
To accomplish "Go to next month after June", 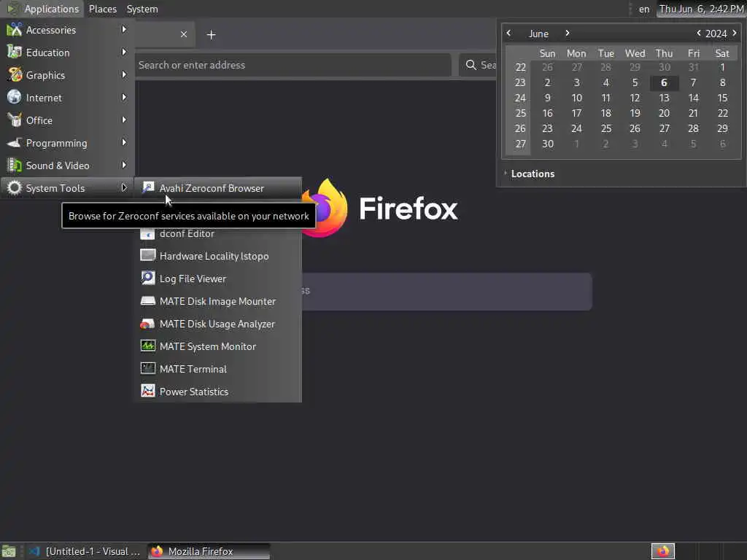I will pyautogui.click(x=568, y=33).
